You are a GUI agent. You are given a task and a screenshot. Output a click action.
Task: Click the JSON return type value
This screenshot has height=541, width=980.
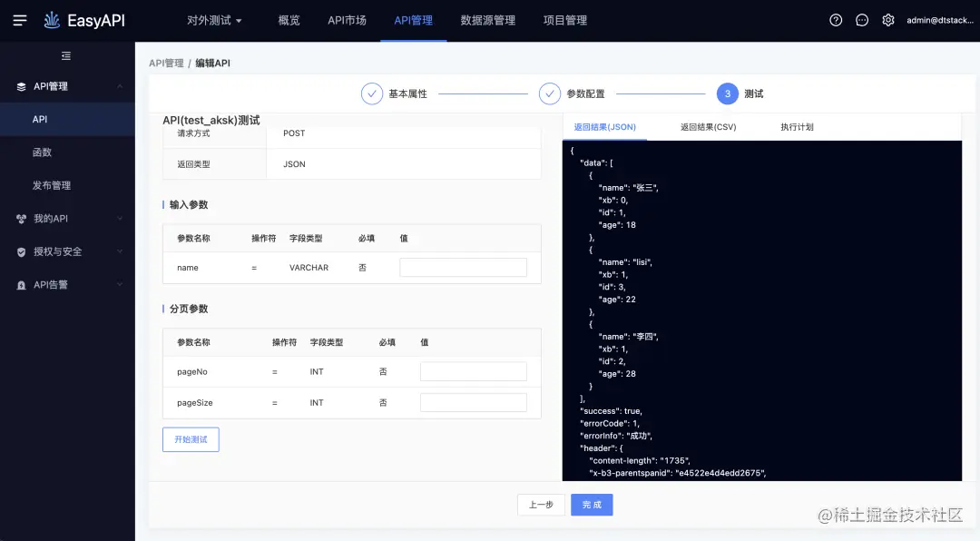pos(294,164)
